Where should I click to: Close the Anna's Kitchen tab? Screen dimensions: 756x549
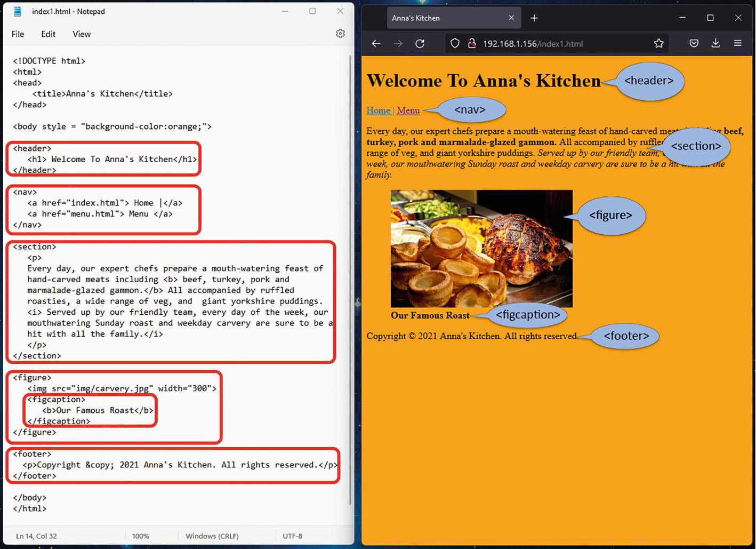click(x=511, y=18)
